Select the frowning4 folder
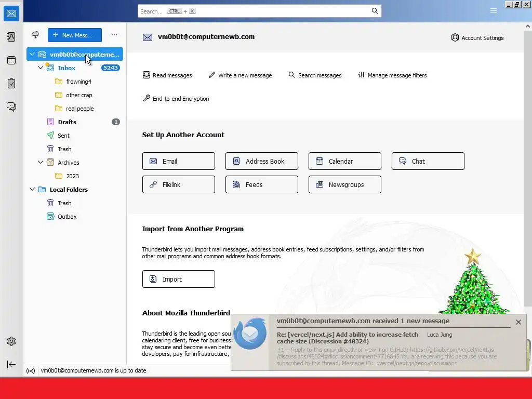The height and width of the screenshot is (399, 532). [x=75, y=82]
